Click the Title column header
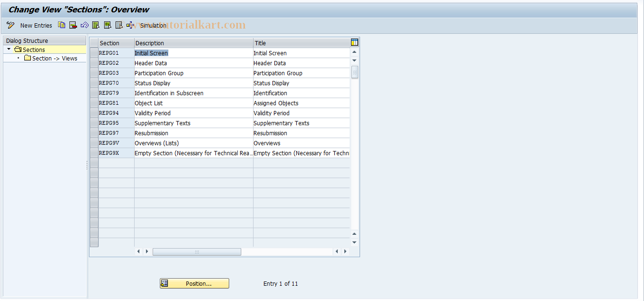Screen dimensions: 644x301 tap(302, 43)
